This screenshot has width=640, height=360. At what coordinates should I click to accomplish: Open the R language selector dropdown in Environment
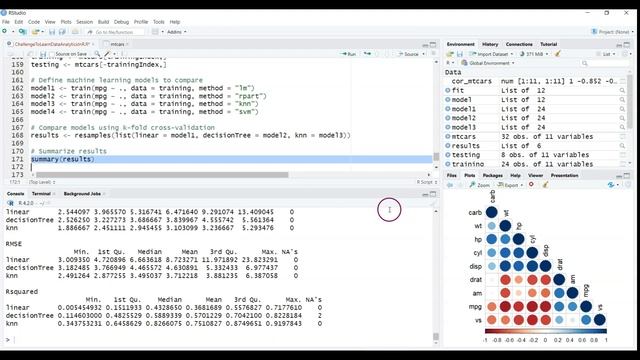point(450,63)
